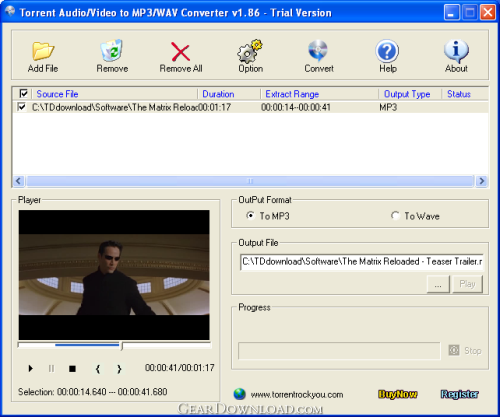
Task: Open the Option gear icon
Action: (x=250, y=51)
